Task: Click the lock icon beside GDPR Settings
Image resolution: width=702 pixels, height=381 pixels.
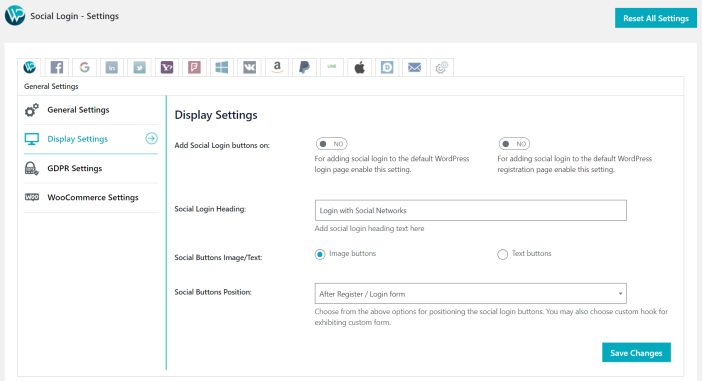Action: click(x=31, y=168)
